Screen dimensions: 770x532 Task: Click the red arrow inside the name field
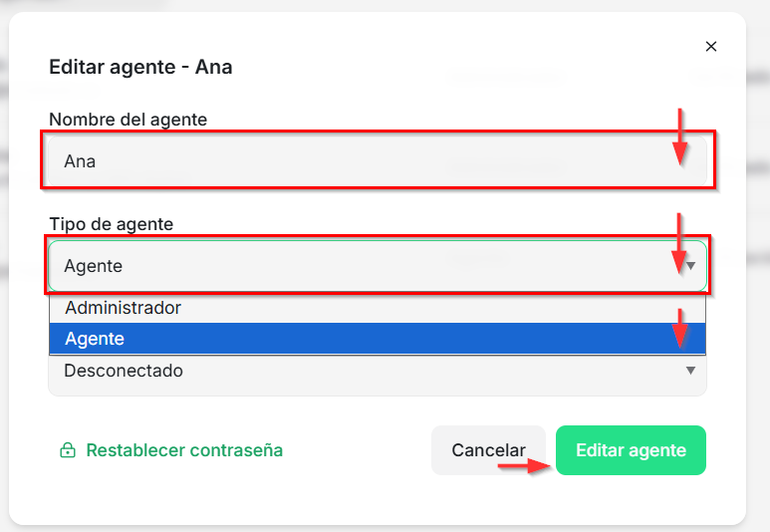click(680, 137)
